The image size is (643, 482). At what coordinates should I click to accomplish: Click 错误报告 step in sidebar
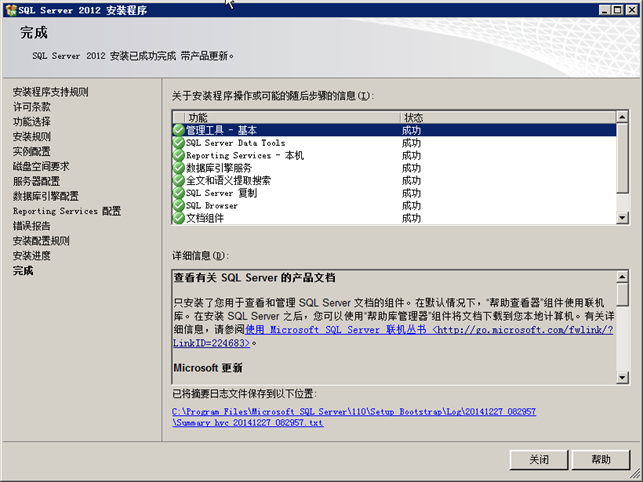click(32, 226)
